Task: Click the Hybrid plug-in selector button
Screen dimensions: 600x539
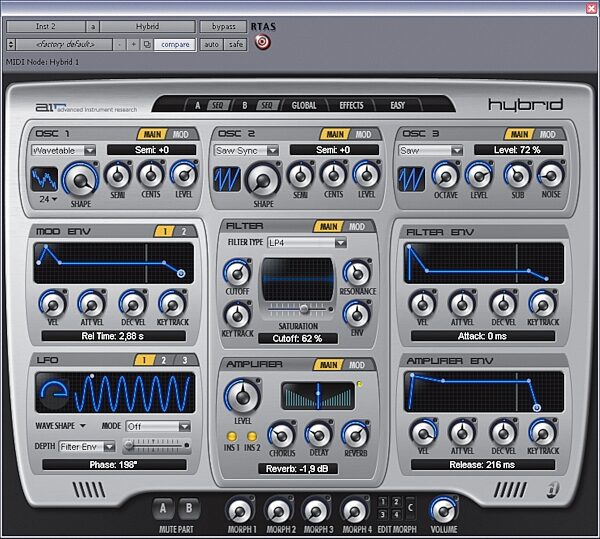Action: [147, 26]
